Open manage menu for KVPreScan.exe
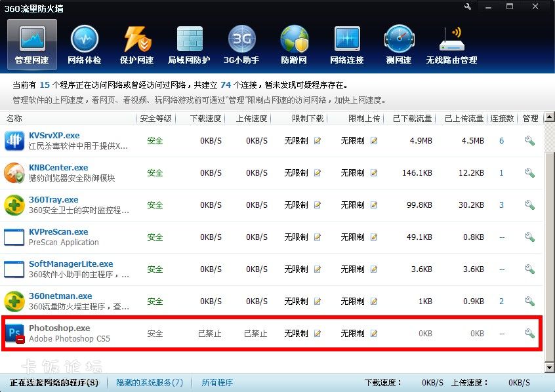The image size is (555, 392). (x=529, y=237)
